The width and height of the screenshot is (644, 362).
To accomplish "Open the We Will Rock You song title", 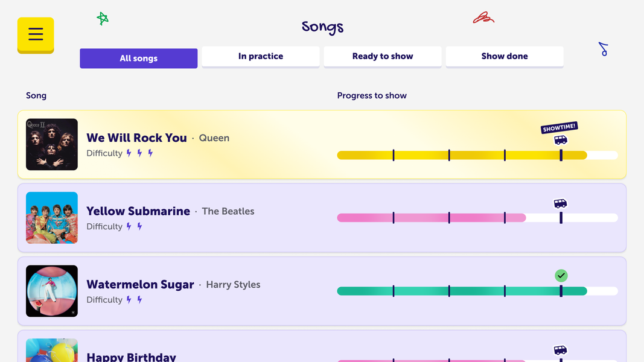I will pos(137,138).
